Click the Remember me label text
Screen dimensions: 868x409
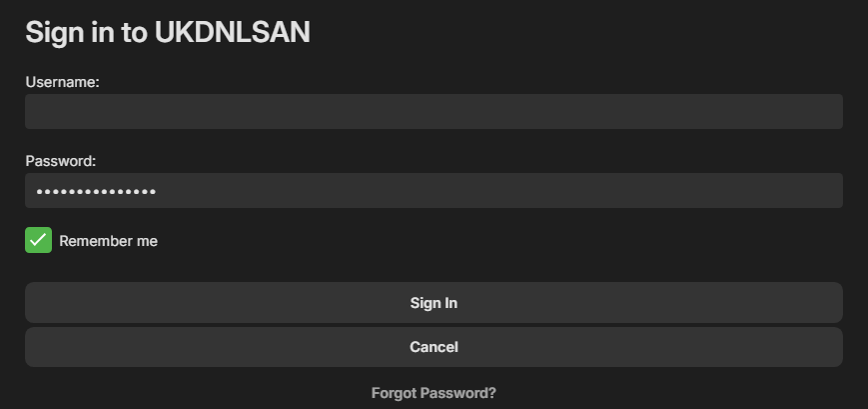click(108, 241)
